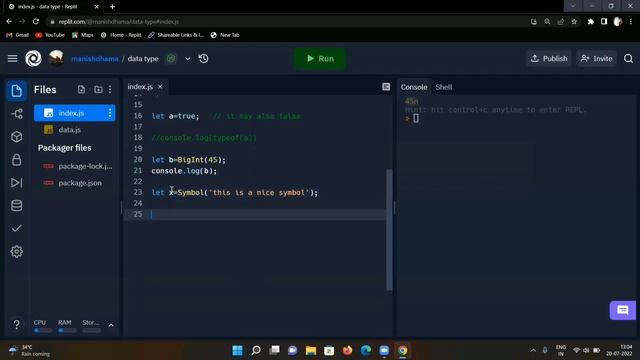Bookmark this page with star icon

[574, 22]
